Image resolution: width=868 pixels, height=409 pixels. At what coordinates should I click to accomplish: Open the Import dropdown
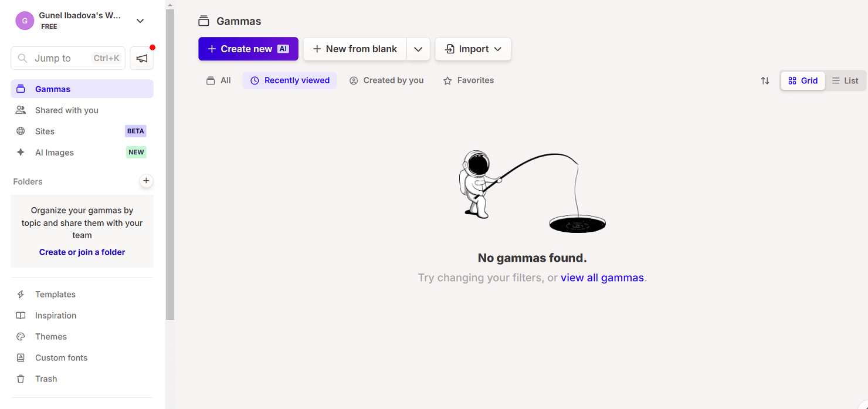473,49
